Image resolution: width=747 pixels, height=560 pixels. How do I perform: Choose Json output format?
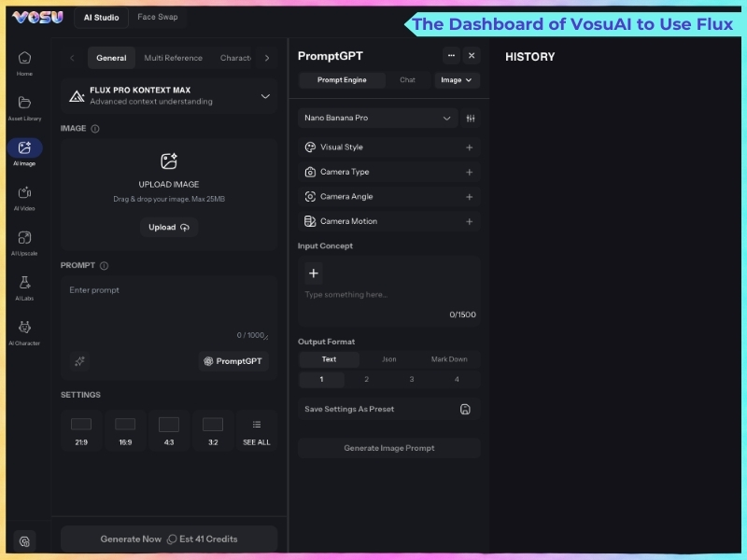[x=388, y=359]
